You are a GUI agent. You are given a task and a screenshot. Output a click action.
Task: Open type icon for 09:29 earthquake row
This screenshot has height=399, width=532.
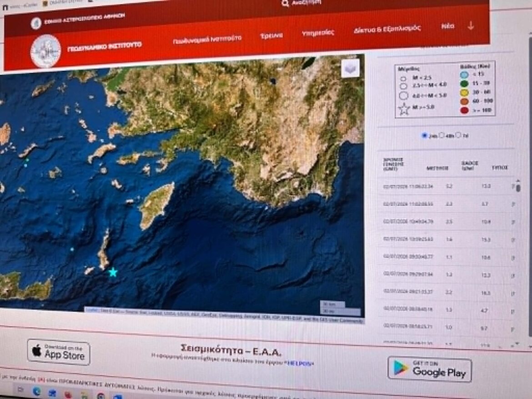pyautogui.click(x=513, y=276)
